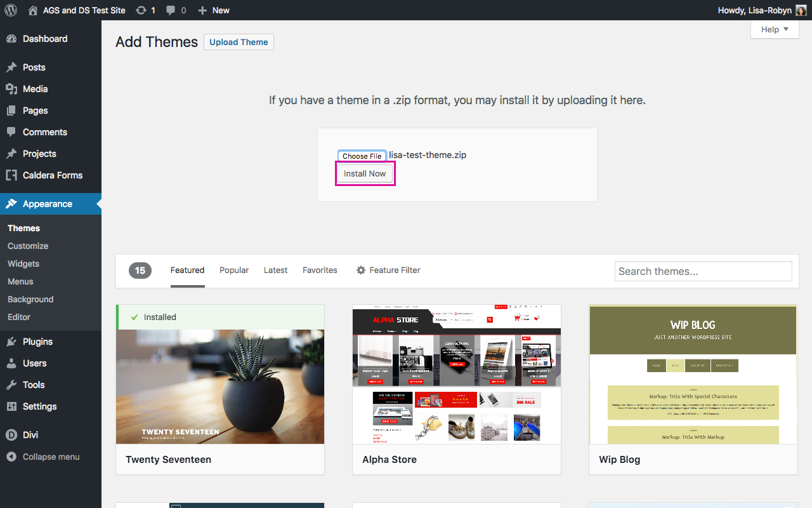This screenshot has height=508, width=812.
Task: Click the Alpha Store theme name
Action: pos(390,459)
